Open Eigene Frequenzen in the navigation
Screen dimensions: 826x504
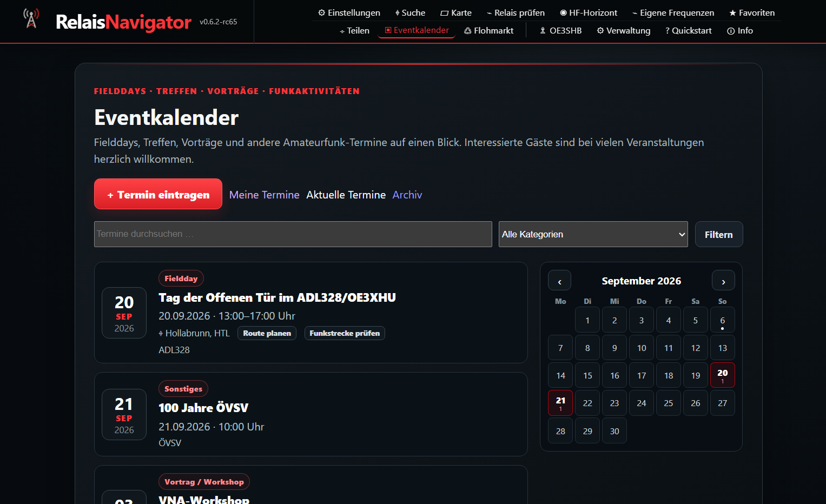(673, 12)
